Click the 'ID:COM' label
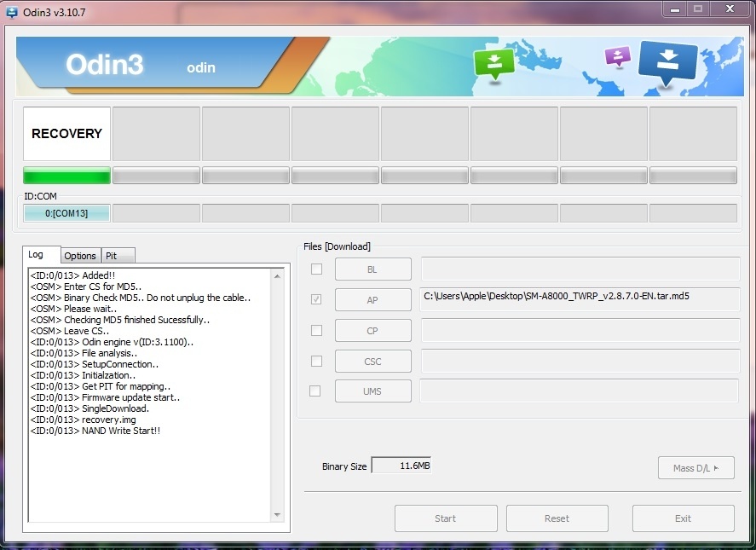 pyautogui.click(x=41, y=196)
